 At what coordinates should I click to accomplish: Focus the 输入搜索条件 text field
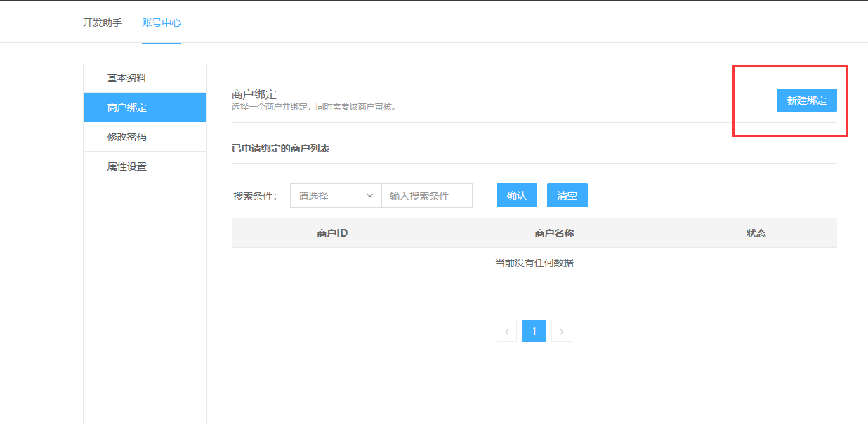click(426, 196)
